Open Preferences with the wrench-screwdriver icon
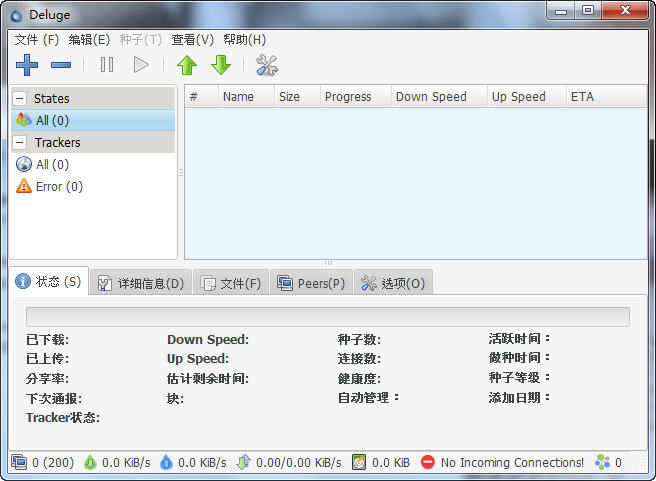The width and height of the screenshot is (656, 481). click(267, 65)
